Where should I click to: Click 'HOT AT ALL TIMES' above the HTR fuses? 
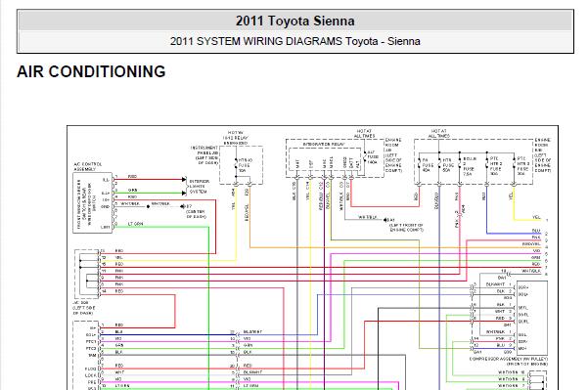pos(438,133)
